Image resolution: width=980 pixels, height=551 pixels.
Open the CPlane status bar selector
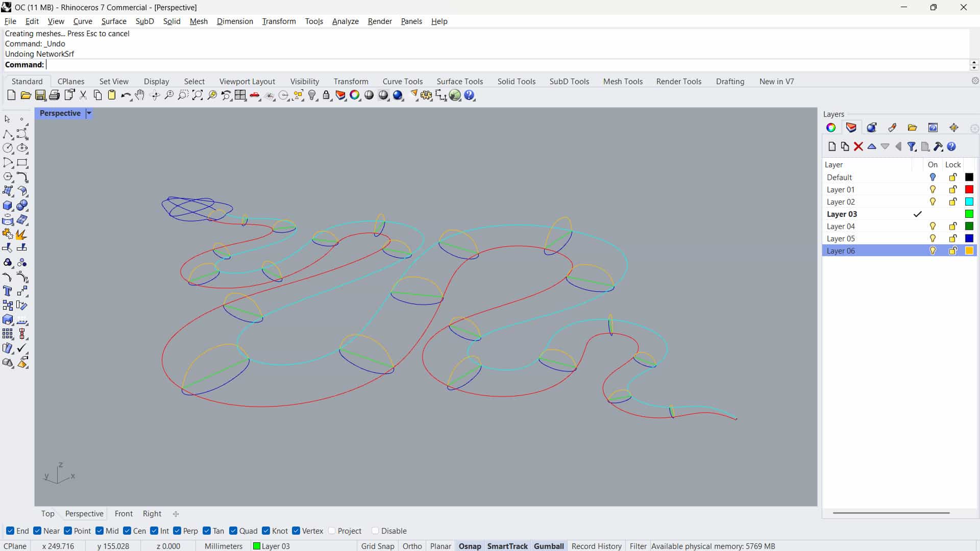point(15,546)
